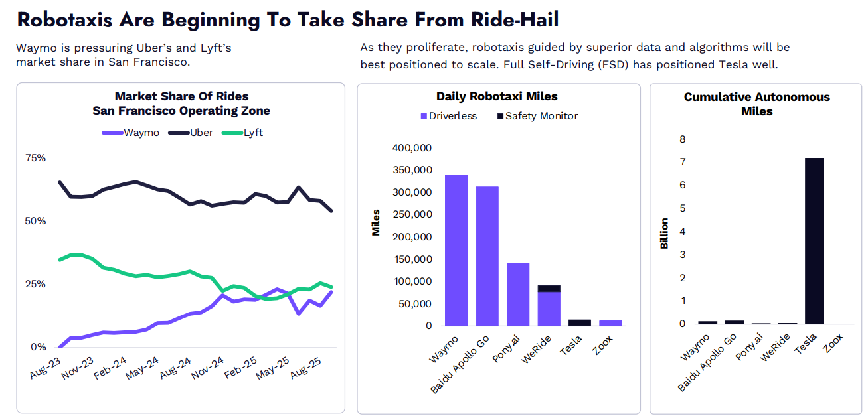868x420 pixels.
Task: Click the "Billion" y-axis title
Action: tap(664, 232)
